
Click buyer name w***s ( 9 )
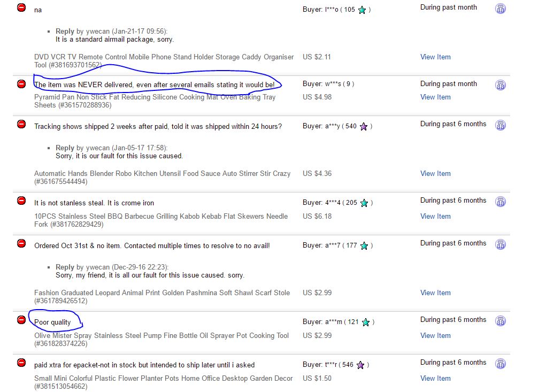(328, 84)
